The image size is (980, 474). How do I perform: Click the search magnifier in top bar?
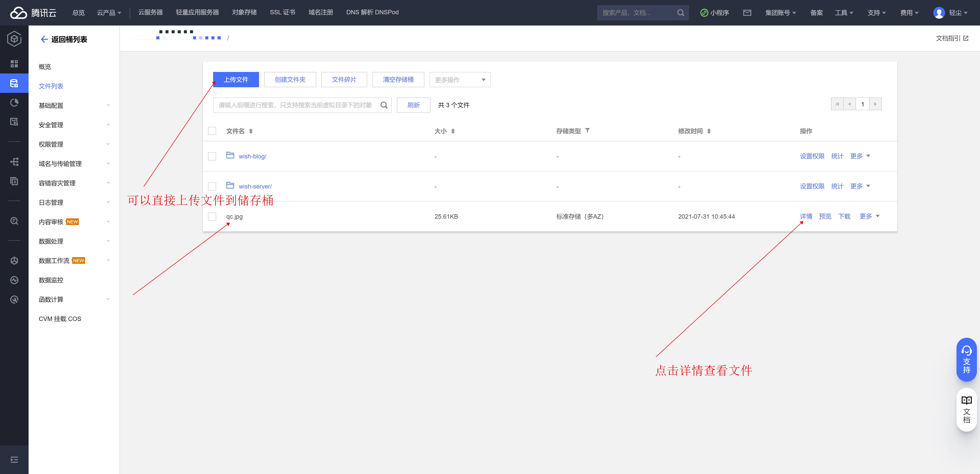681,13
